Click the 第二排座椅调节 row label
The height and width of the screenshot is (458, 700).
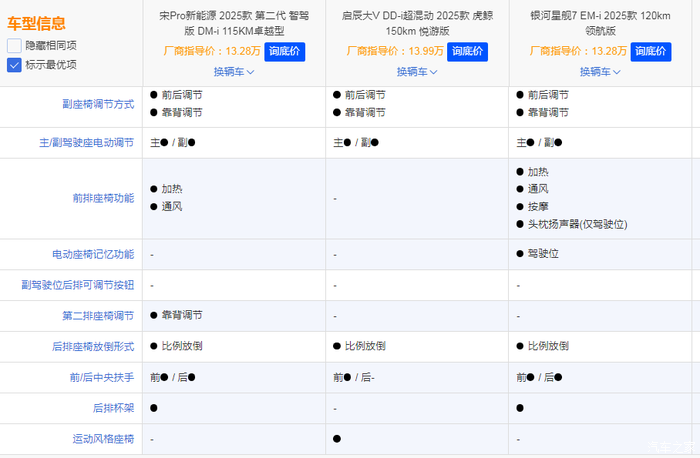click(98, 316)
